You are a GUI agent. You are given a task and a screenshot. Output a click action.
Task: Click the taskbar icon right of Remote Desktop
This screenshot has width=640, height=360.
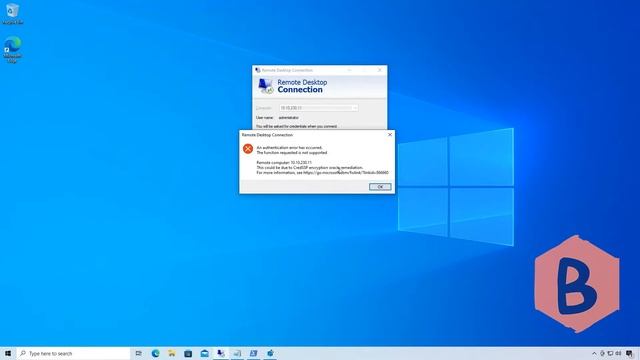[x=237, y=353]
